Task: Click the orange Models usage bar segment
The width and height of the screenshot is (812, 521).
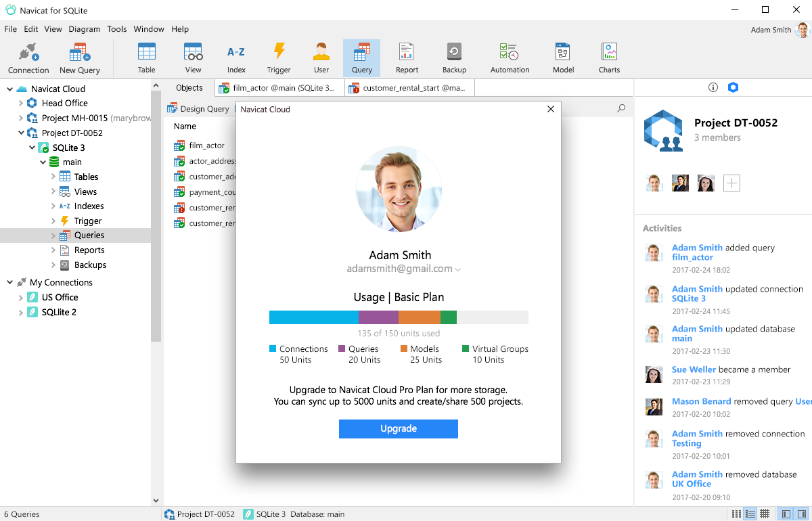Action: (420, 317)
